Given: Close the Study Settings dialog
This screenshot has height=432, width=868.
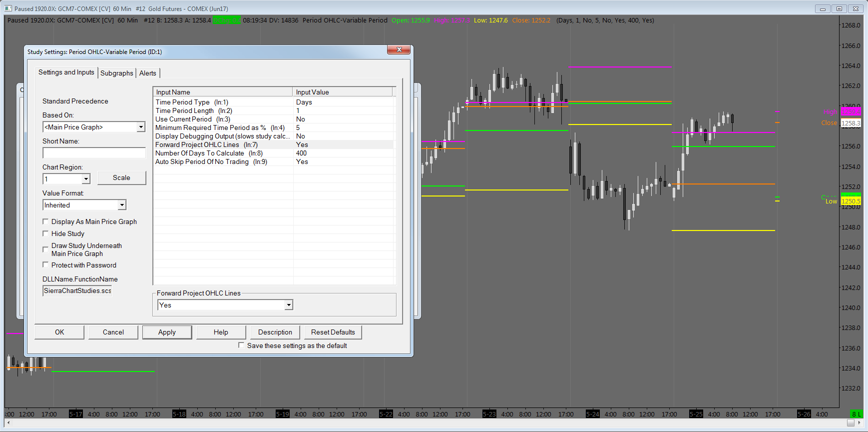Looking at the screenshot, I should click(x=399, y=49).
